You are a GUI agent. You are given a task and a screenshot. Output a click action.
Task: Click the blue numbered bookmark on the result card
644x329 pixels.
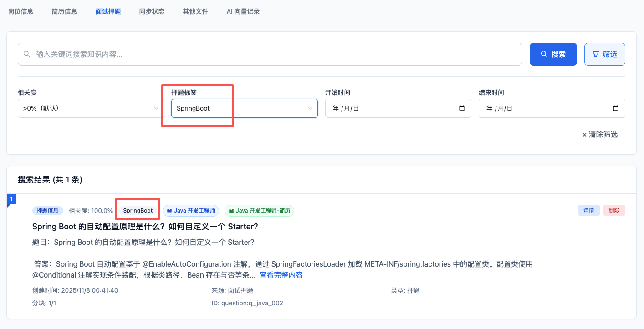coord(11,199)
